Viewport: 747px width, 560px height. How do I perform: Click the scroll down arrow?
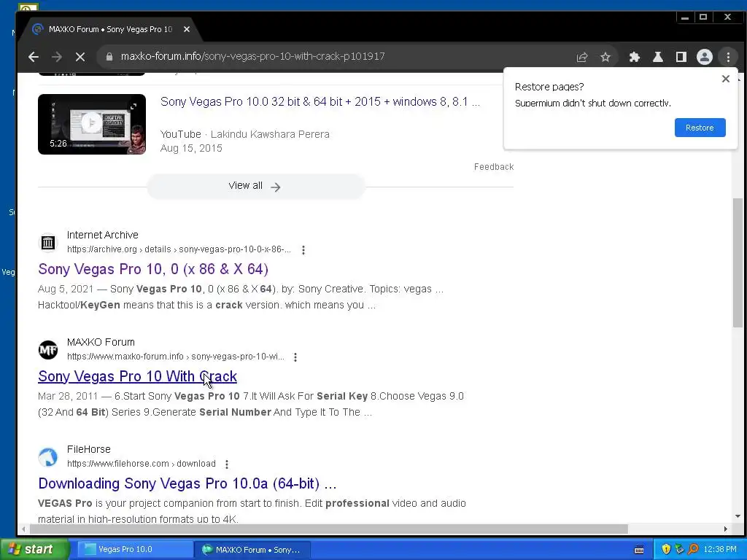coord(738,516)
